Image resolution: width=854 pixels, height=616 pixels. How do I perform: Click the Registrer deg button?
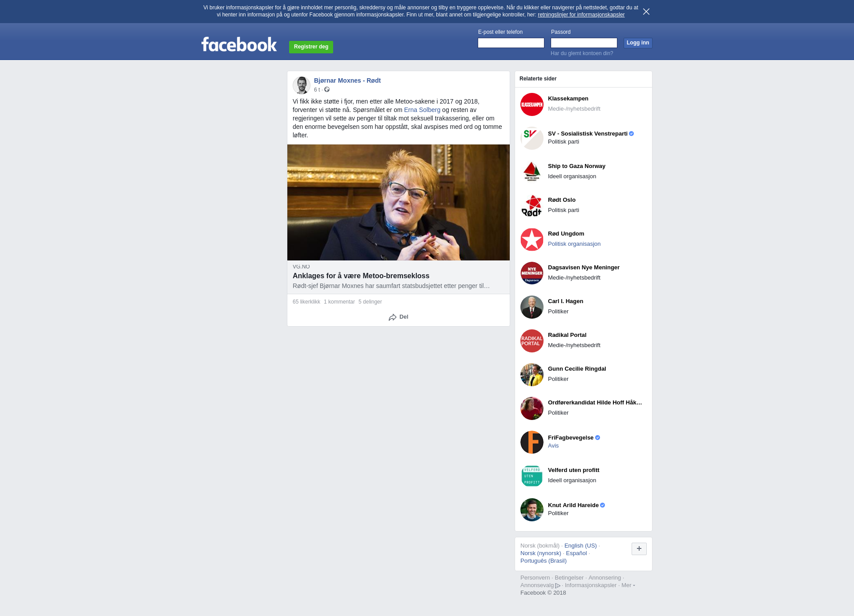(x=311, y=47)
